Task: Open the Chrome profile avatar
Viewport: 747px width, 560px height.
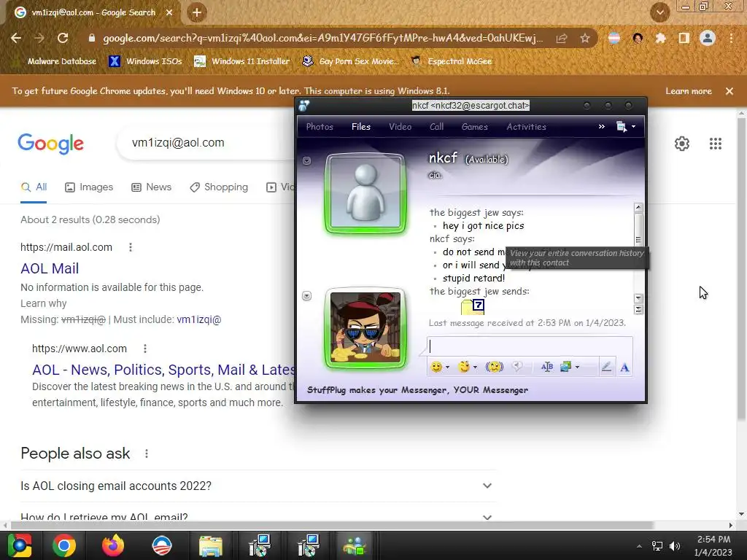Action: [x=708, y=38]
